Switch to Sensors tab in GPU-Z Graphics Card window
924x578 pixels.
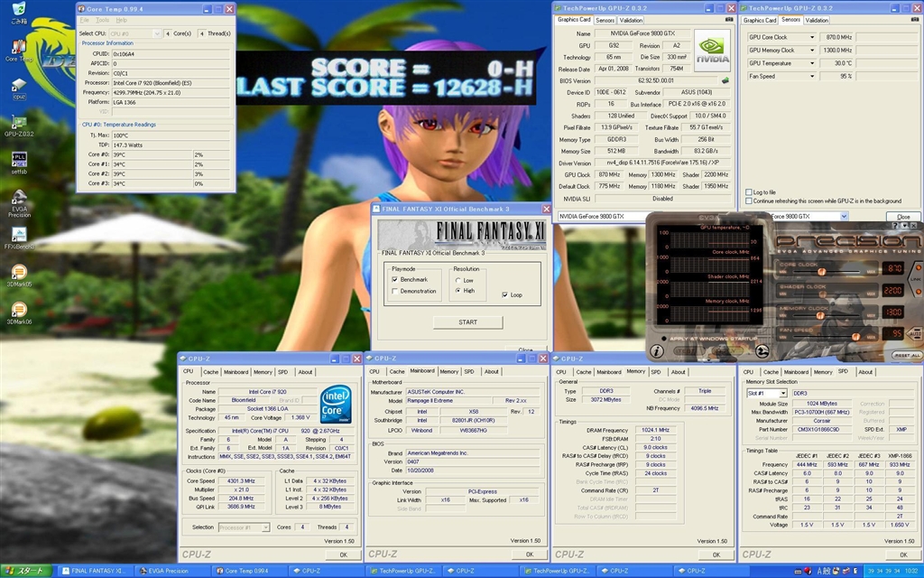point(605,20)
